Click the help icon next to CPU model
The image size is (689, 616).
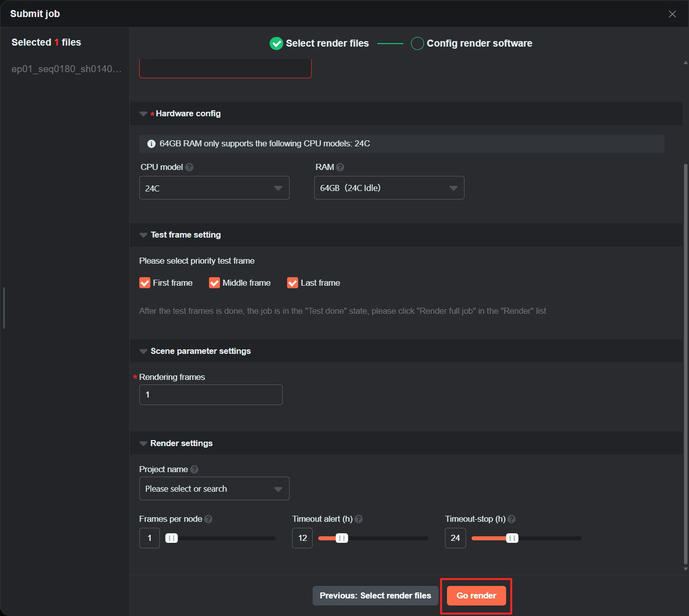click(189, 167)
